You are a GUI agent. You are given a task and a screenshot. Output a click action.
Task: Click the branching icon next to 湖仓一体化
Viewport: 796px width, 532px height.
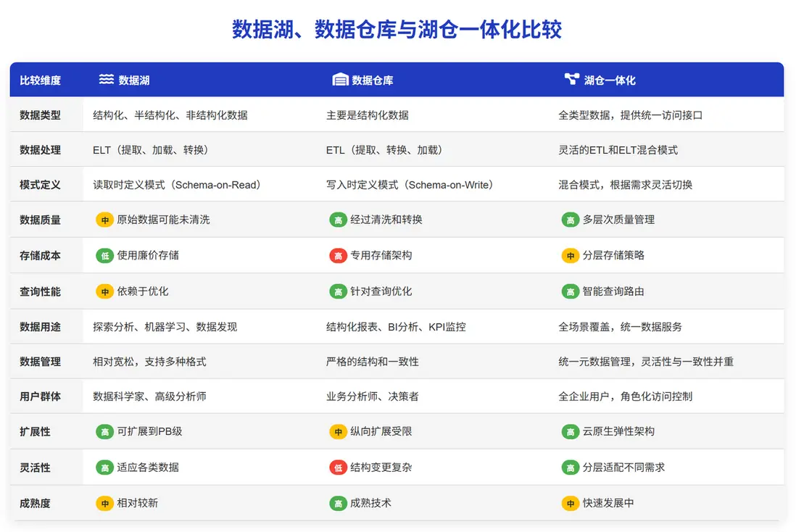pos(571,80)
